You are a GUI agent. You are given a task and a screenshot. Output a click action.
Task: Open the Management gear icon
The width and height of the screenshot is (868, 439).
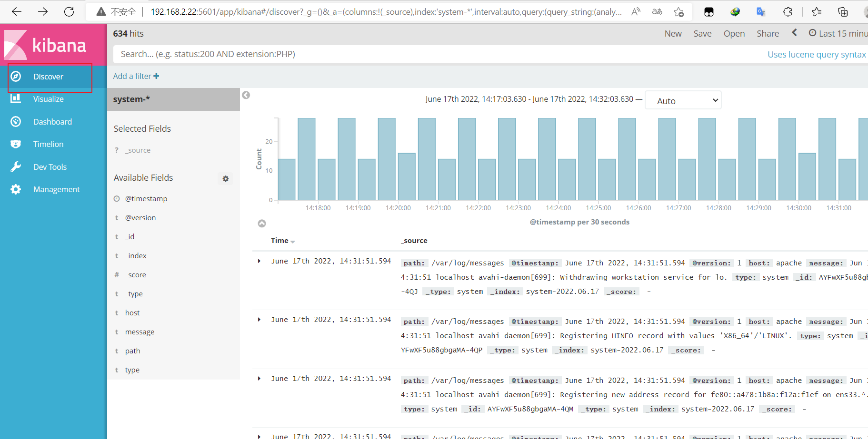tap(16, 189)
